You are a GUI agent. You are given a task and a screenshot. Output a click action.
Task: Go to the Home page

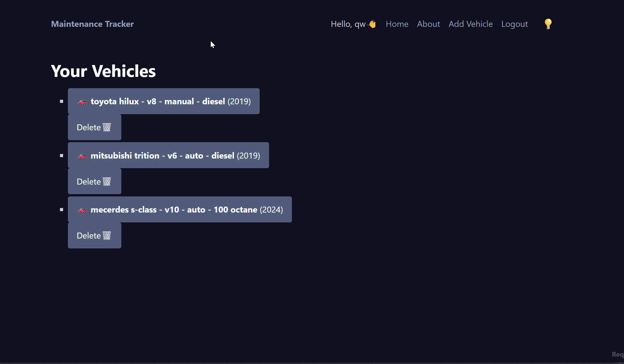coord(397,24)
